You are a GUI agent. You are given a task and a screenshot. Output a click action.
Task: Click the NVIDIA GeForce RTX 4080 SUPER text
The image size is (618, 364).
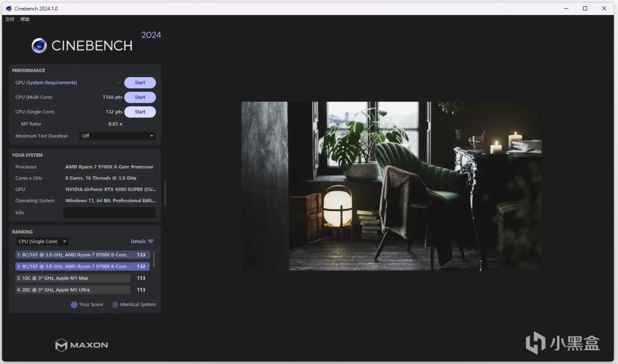(x=110, y=189)
